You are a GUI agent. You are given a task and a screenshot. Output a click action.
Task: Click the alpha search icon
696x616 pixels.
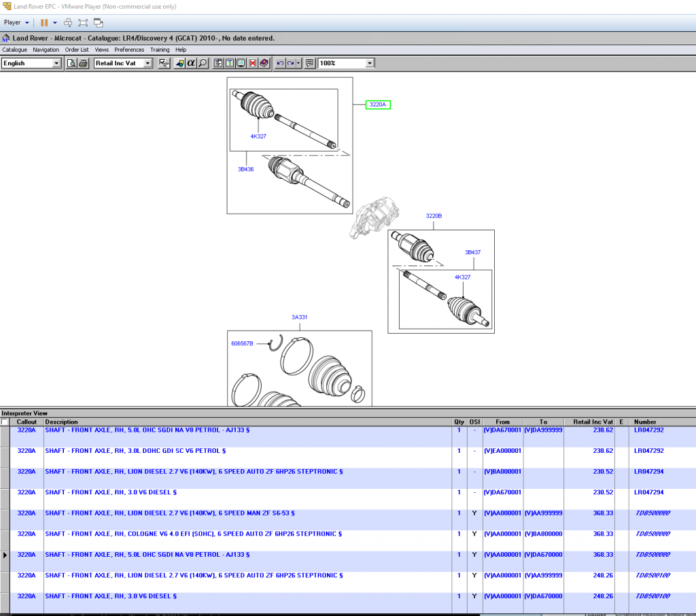coord(191,63)
